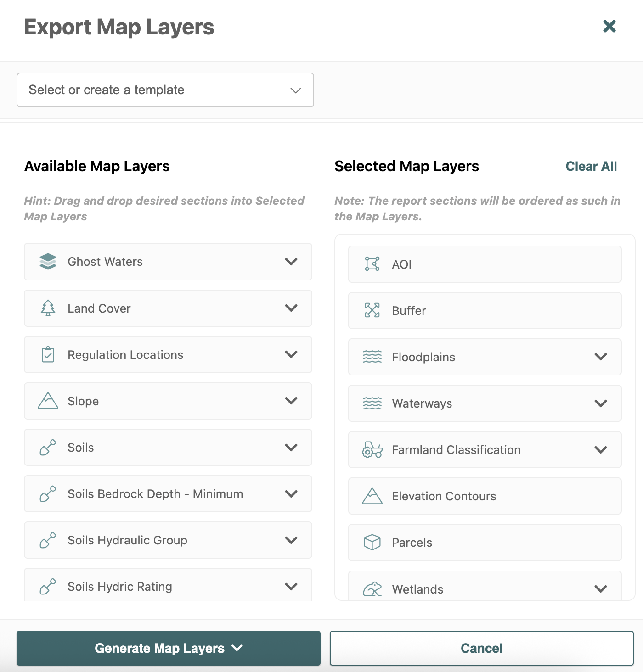Click the Ghost Waters layers icon
This screenshot has height=672, width=643.
[x=48, y=262]
